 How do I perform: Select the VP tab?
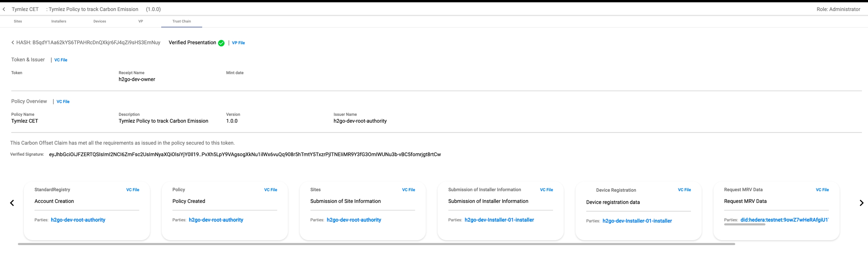tap(141, 21)
